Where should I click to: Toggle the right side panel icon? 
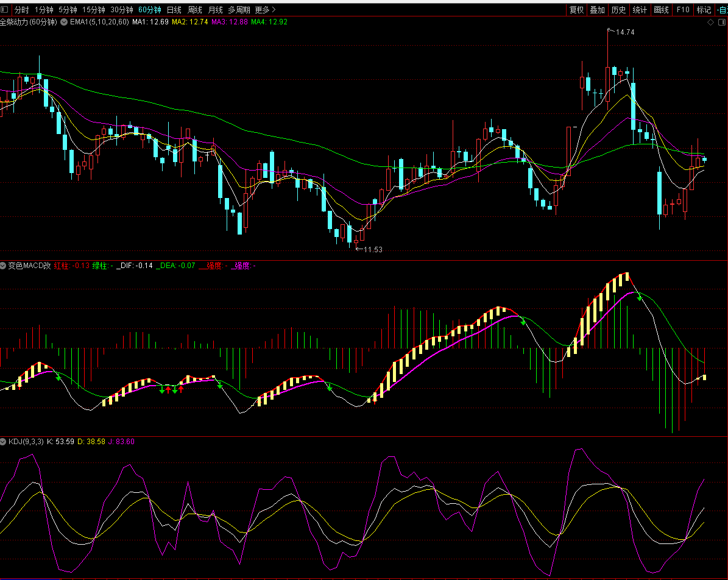(x=721, y=22)
